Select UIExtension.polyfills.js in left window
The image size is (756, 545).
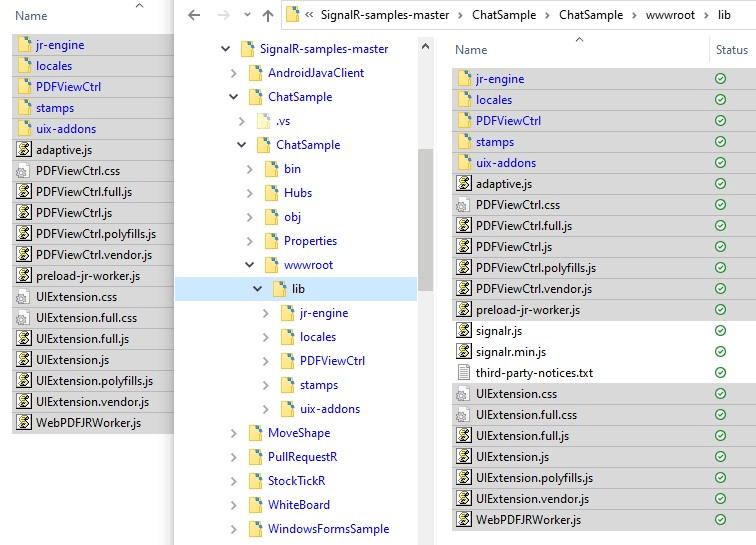(x=94, y=381)
